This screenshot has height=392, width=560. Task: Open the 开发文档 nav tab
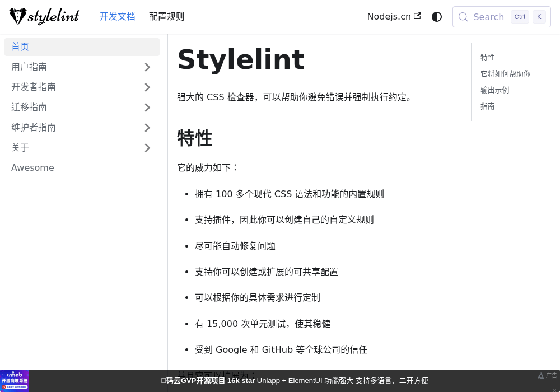[x=117, y=16]
